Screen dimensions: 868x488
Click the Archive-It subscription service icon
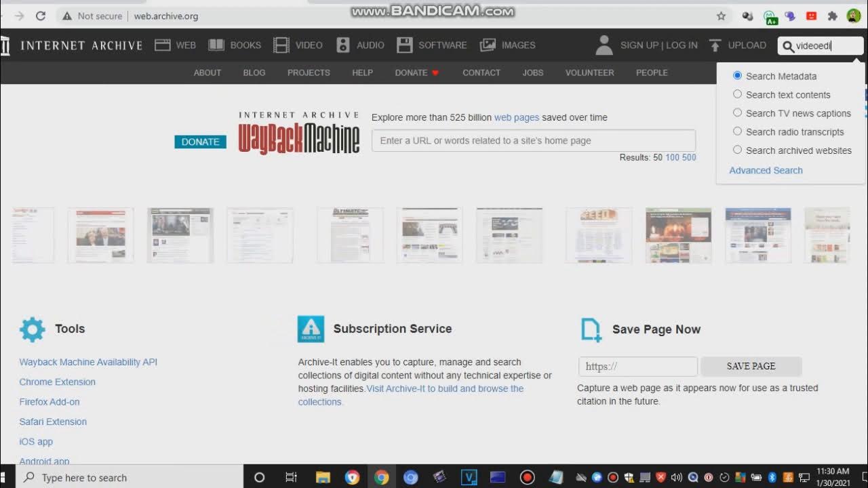(311, 329)
